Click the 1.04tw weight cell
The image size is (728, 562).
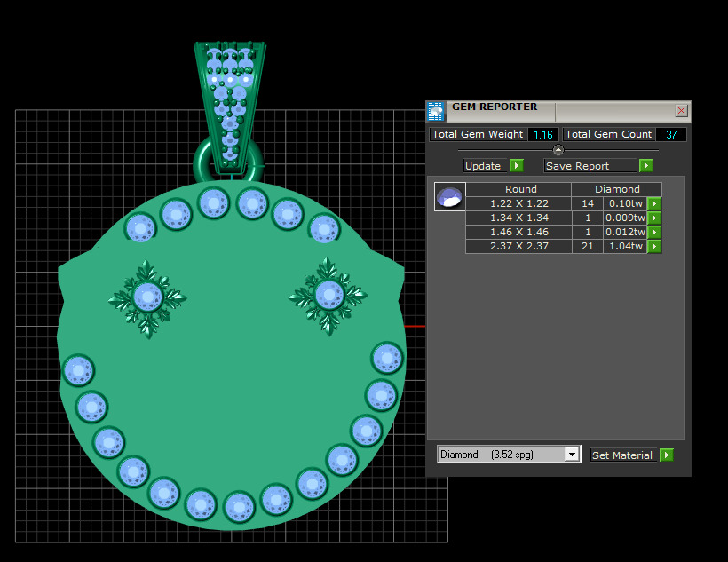[625, 246]
